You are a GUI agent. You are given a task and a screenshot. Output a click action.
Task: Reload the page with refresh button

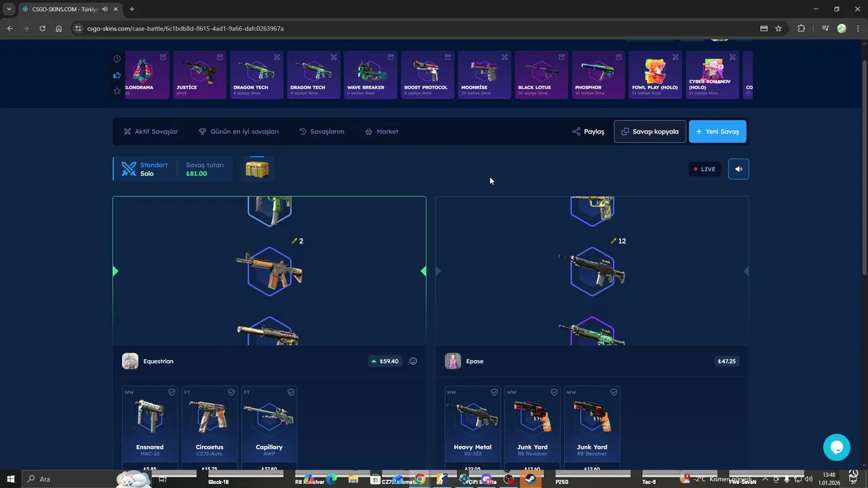pos(42,28)
